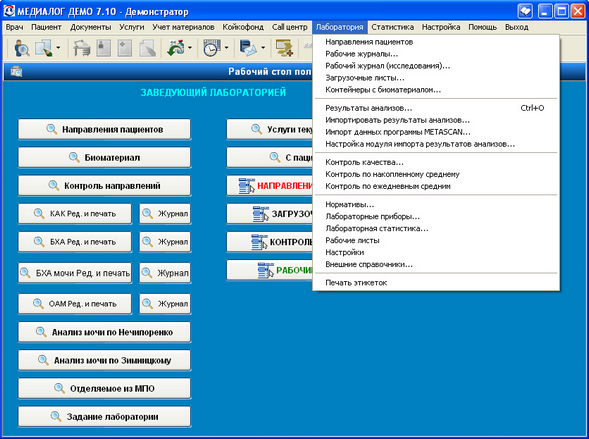This screenshot has width=589, height=439.
Task: Click the КОНТРОЛЬ button's list icon
Action: tap(259, 242)
